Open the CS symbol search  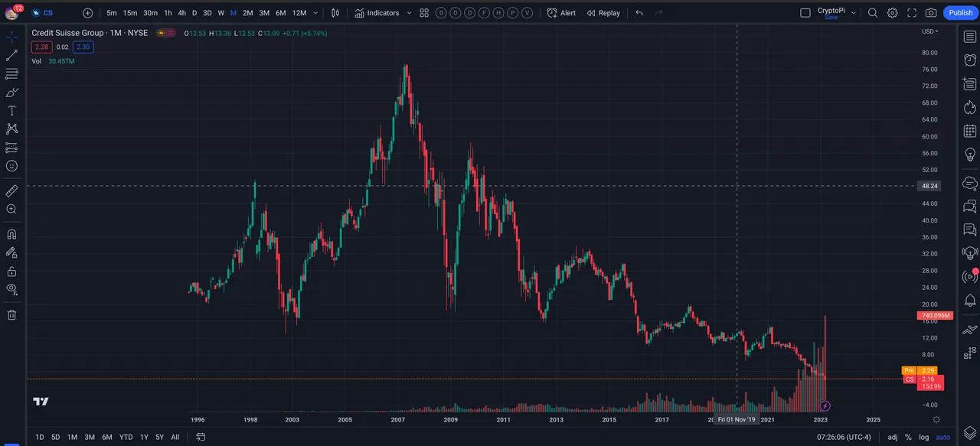click(47, 13)
